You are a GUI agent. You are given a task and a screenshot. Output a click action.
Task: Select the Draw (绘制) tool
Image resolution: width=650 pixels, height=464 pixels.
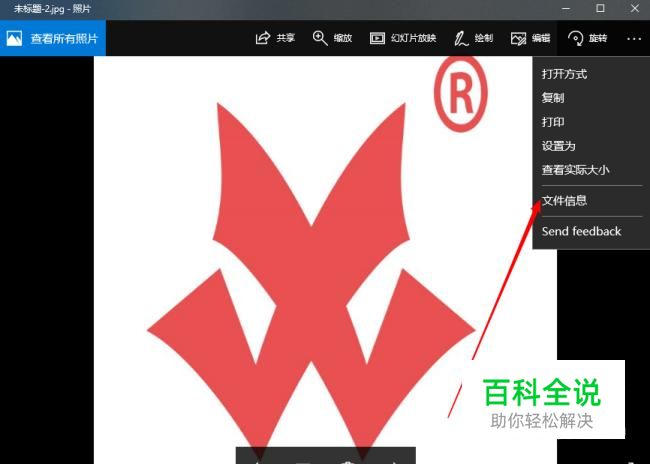(473, 38)
